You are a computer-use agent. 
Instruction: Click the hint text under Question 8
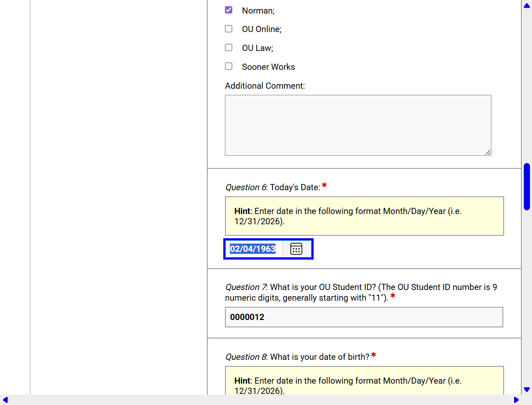[348, 385]
